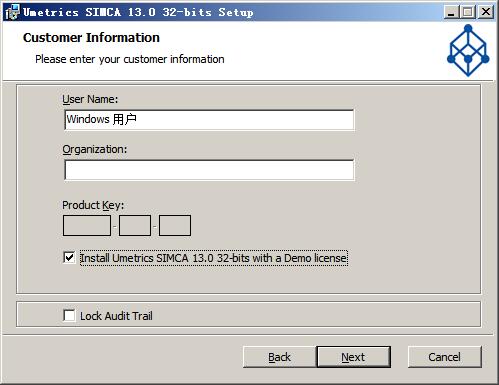Click the Umetrics cube logo
Viewport: 499px width, 385px height.
tap(468, 50)
